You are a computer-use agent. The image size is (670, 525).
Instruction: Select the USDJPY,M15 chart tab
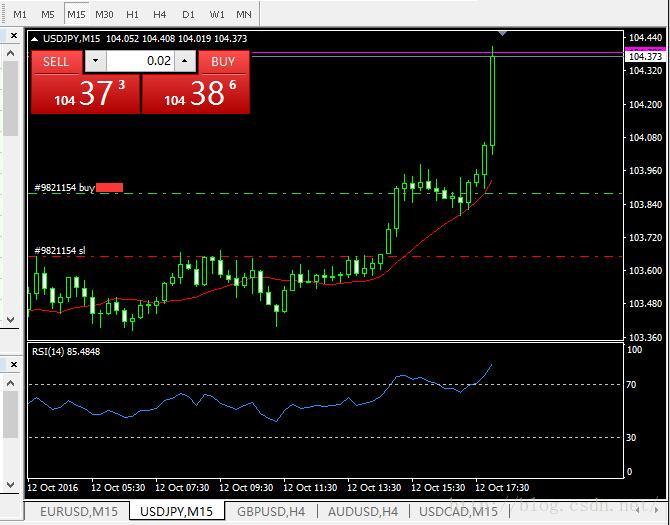[x=176, y=511]
